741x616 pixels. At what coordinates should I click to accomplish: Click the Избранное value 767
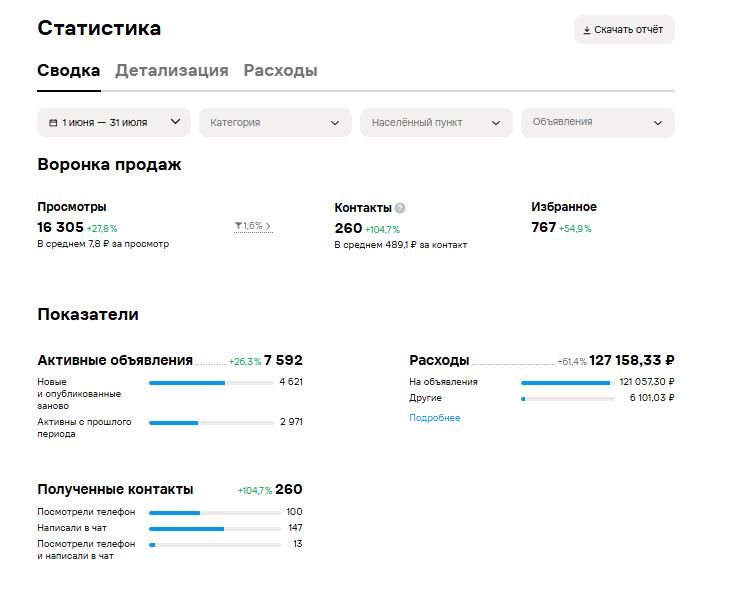point(543,227)
